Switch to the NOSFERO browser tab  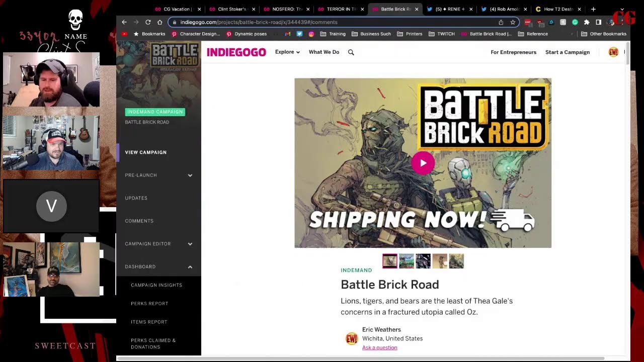(286, 9)
